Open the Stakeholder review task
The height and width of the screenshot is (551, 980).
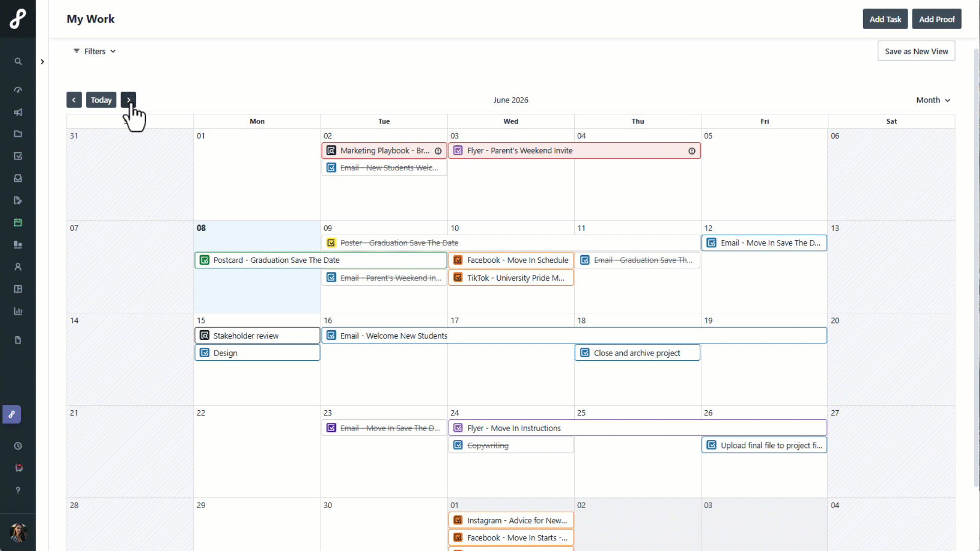pos(257,336)
